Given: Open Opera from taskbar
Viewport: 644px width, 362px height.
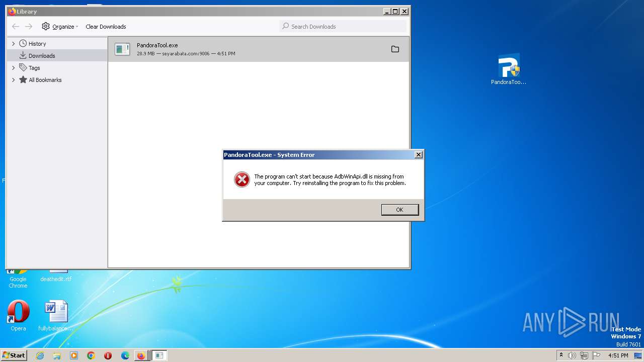Looking at the screenshot, I should [x=108, y=355].
